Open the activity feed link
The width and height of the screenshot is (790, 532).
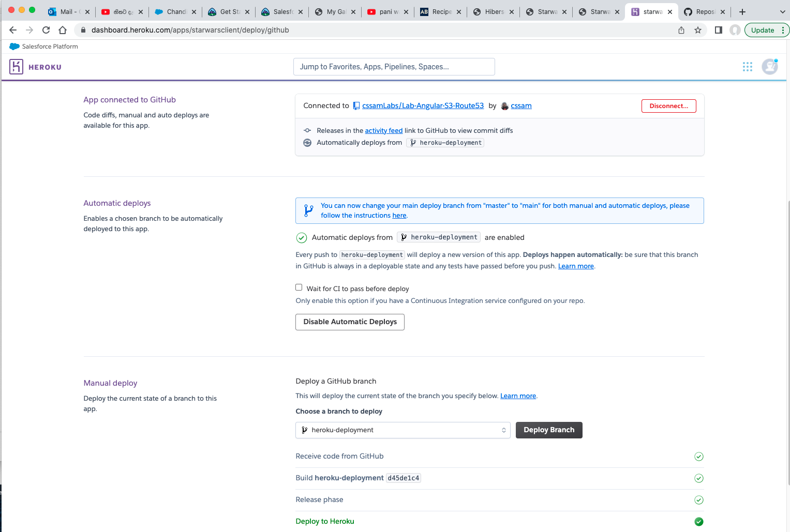(x=384, y=131)
